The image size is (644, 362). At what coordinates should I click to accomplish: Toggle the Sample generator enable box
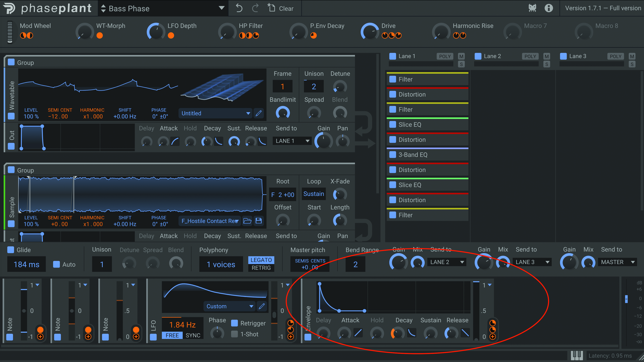[x=11, y=224]
